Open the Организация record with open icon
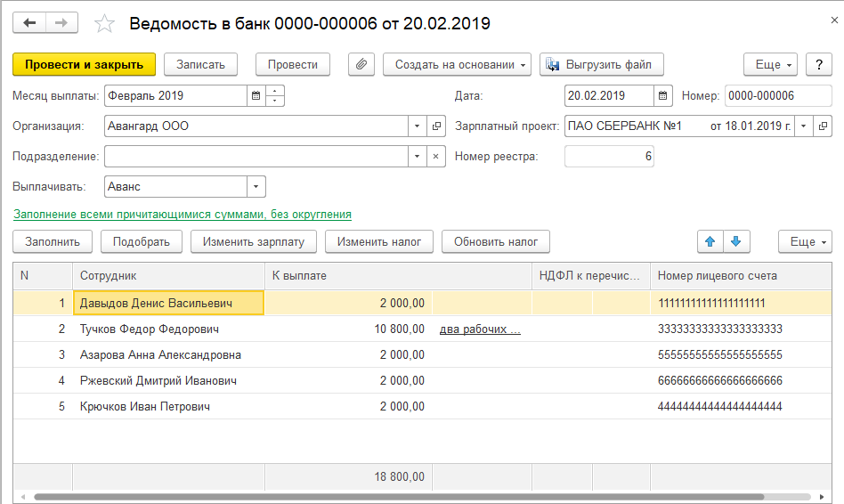Screen dimensions: 844x504 pyautogui.click(x=436, y=126)
